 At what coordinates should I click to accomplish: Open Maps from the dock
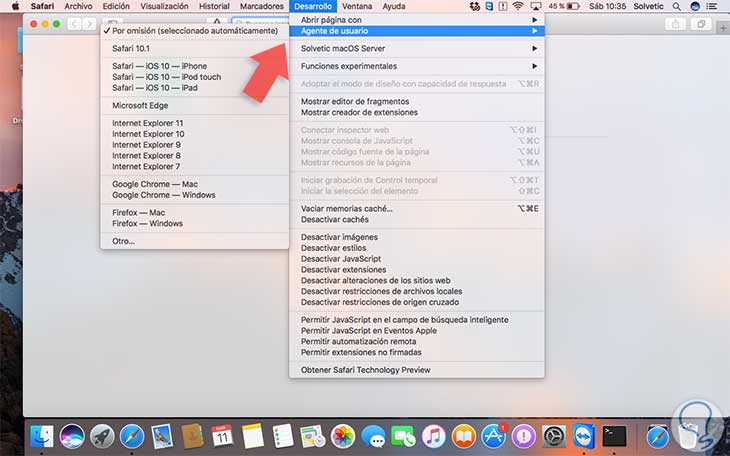tap(312, 437)
